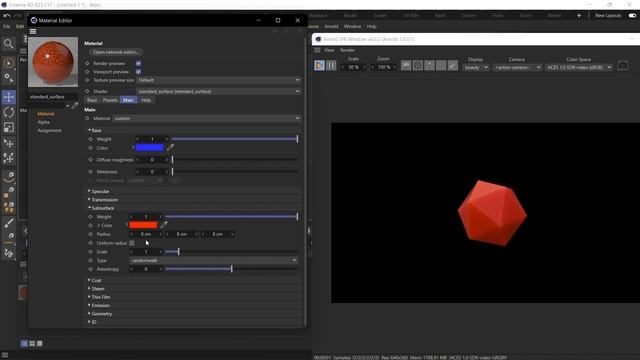Click the blue base color swatch
Image resolution: width=640 pixels, height=360 pixels.
coord(149,148)
